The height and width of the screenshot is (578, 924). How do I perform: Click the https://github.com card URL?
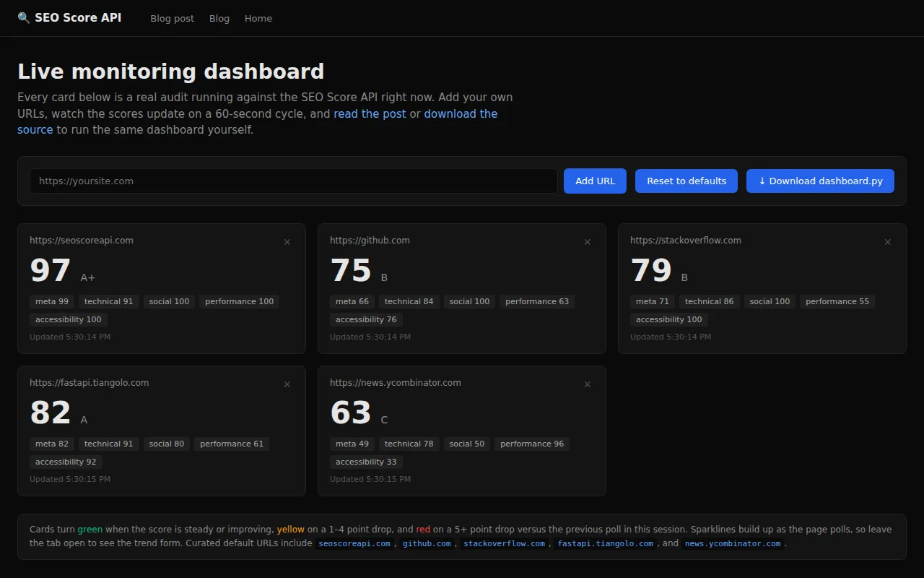(x=370, y=241)
